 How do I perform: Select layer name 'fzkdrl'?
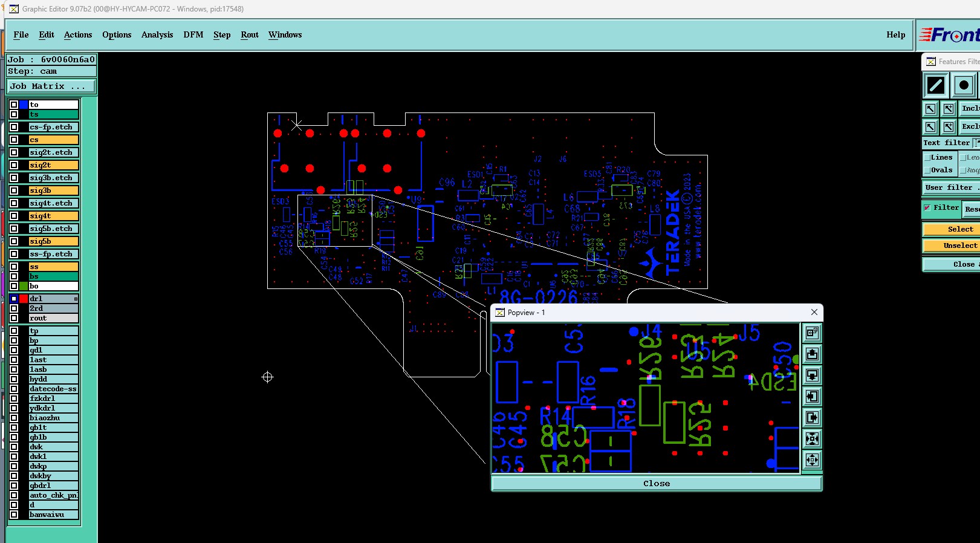point(54,398)
